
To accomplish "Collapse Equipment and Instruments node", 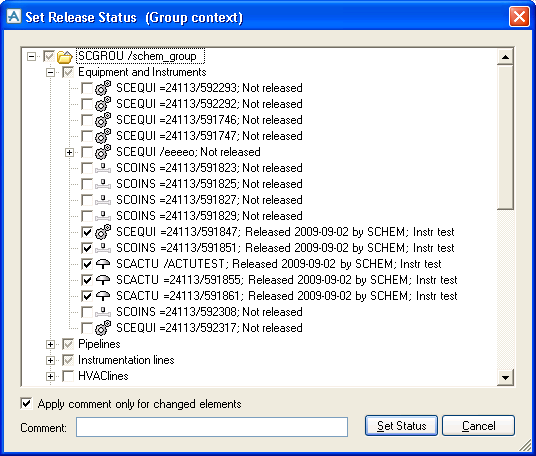I will click(50, 72).
